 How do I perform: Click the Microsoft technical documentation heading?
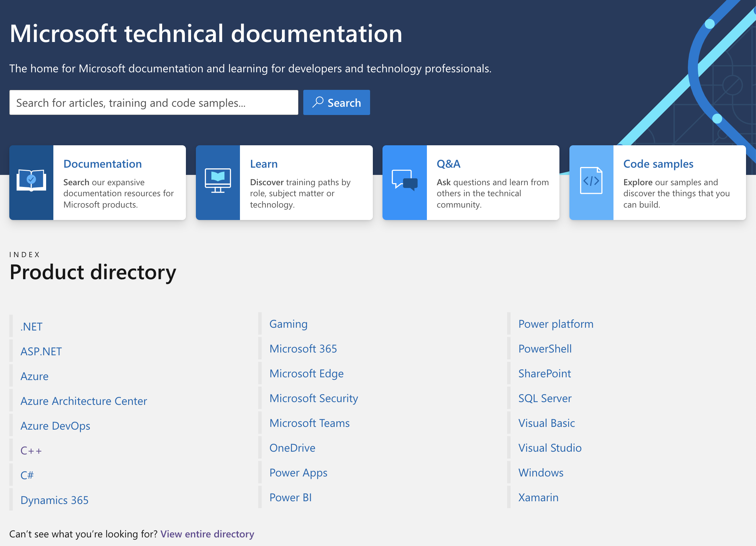click(x=206, y=34)
